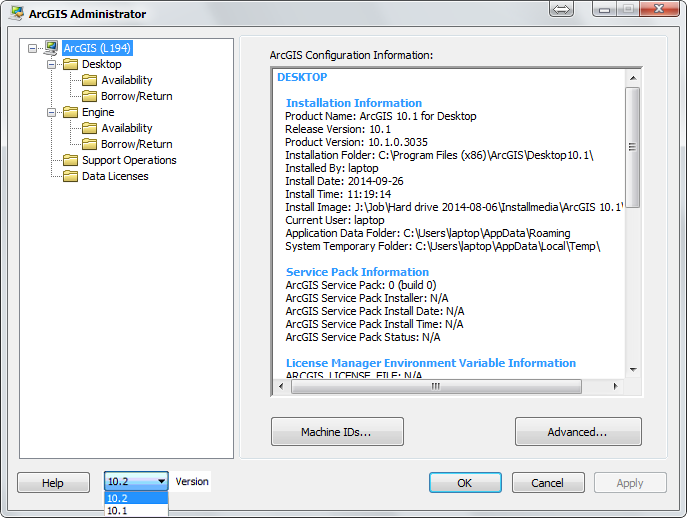This screenshot has height=518, width=687.
Task: Click folder icon beside Engine Borrow/Return
Action: [x=89, y=144]
